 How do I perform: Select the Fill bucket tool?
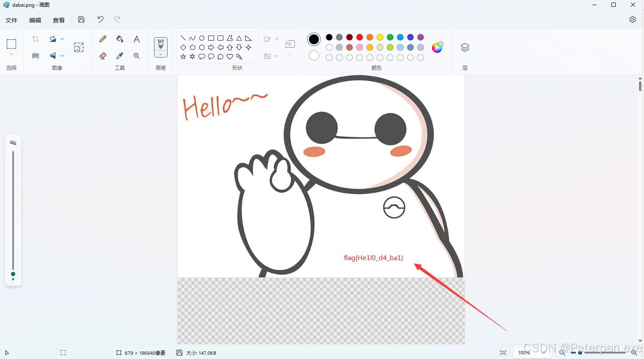click(x=120, y=39)
